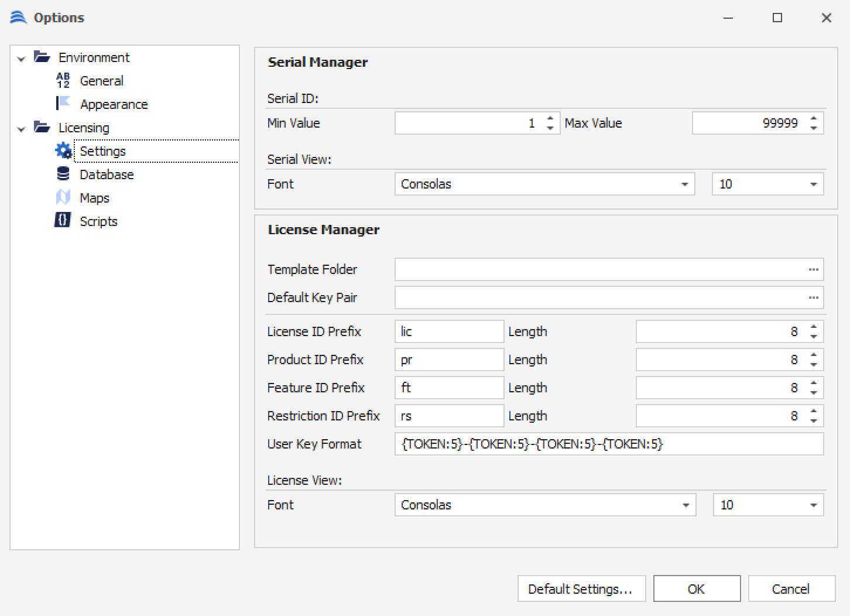Collapse the Environment tree node

(x=22, y=59)
